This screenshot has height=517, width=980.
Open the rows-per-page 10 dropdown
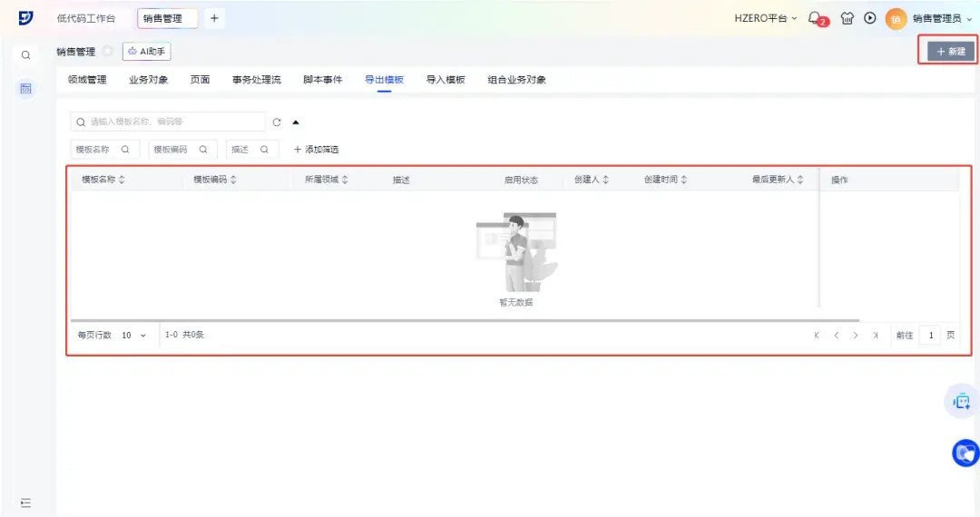(x=133, y=336)
